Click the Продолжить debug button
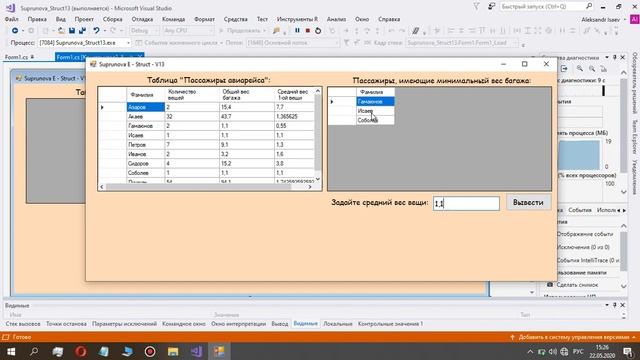 [x=242, y=31]
